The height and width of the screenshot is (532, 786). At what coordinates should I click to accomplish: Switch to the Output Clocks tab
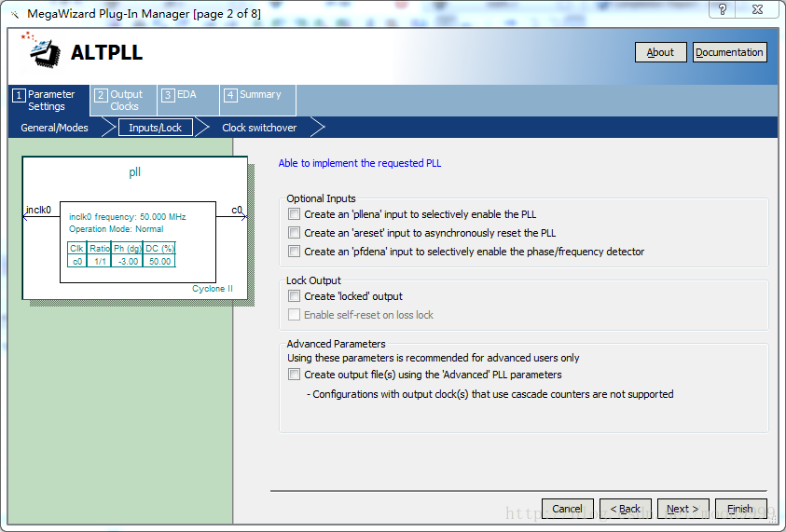coord(124,101)
